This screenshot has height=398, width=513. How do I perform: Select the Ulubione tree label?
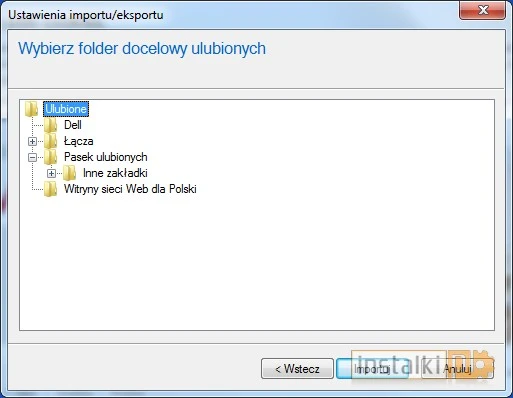pos(66,109)
